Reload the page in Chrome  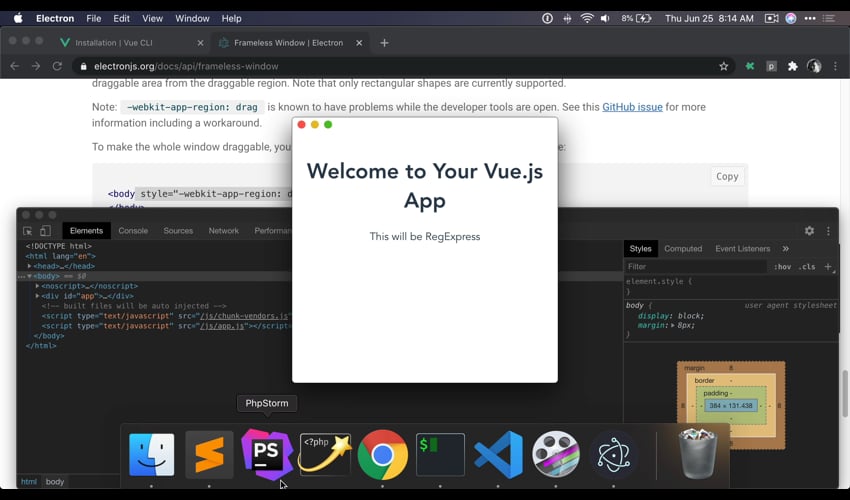click(x=57, y=66)
